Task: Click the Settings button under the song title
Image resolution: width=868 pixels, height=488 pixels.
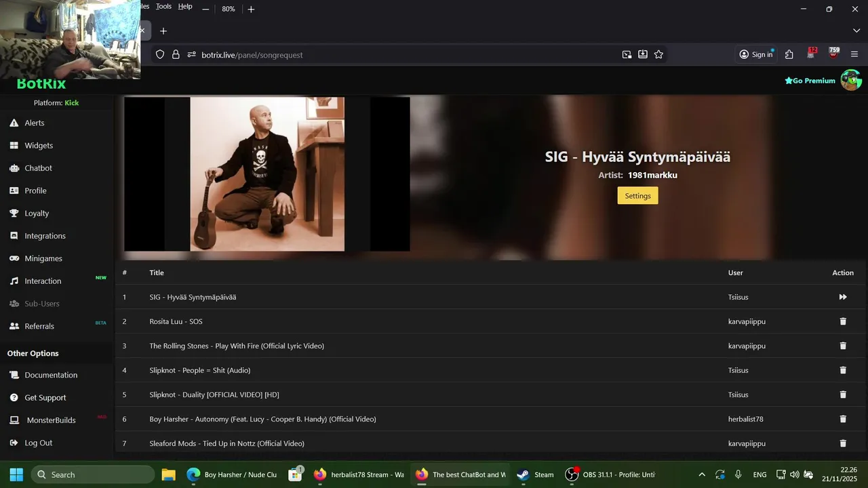Action: tap(637, 196)
